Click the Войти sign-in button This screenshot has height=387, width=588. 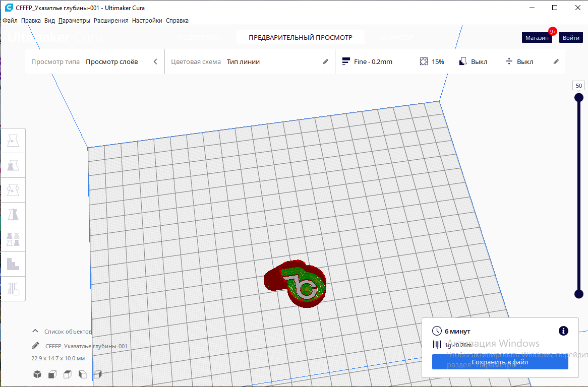click(x=571, y=37)
